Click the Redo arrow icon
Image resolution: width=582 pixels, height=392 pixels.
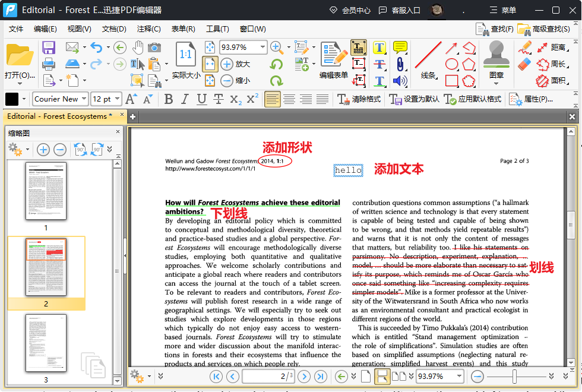96,64
